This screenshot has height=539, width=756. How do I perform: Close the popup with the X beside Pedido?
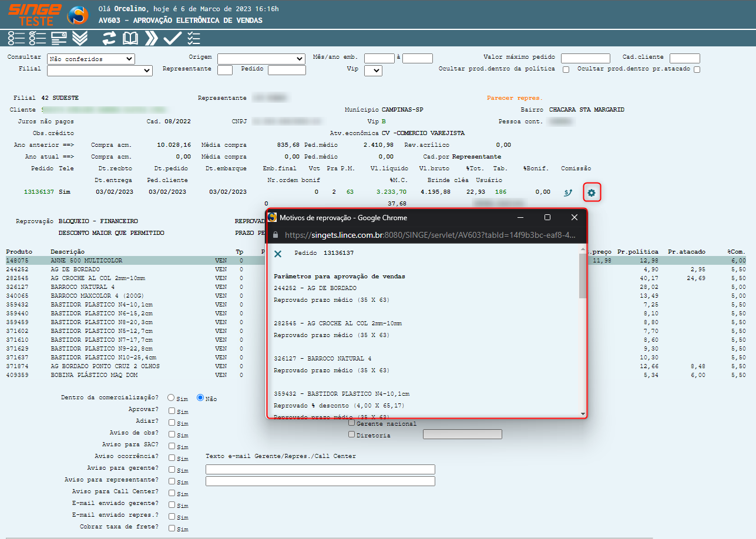click(x=278, y=254)
